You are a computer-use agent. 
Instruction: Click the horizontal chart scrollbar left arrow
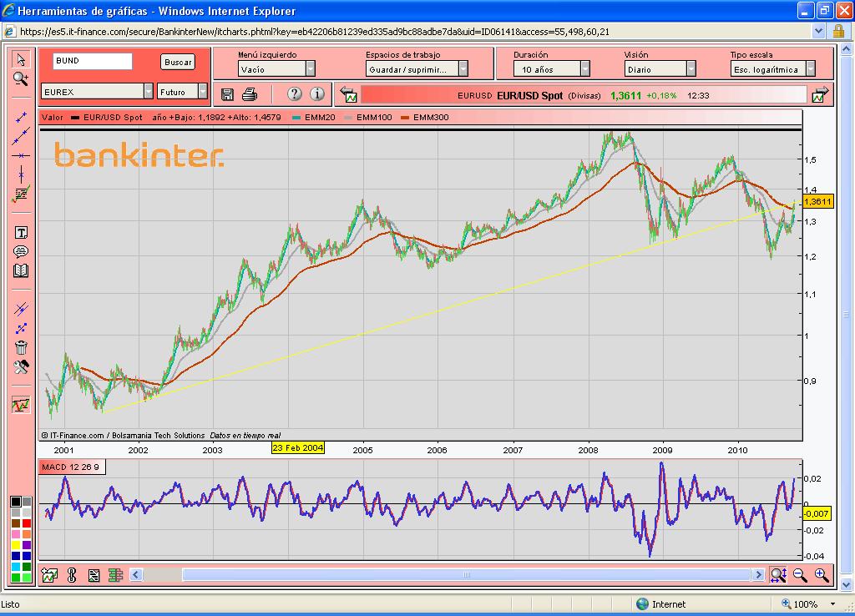(137, 574)
